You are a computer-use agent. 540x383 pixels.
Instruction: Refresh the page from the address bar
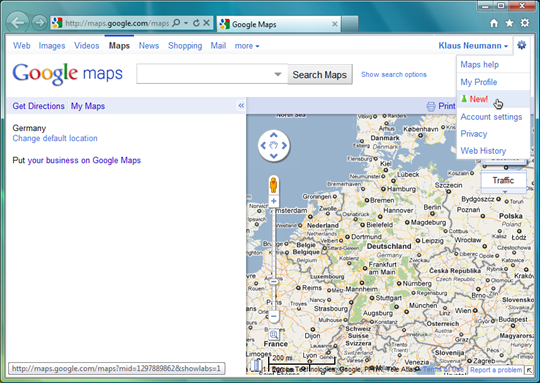point(196,23)
